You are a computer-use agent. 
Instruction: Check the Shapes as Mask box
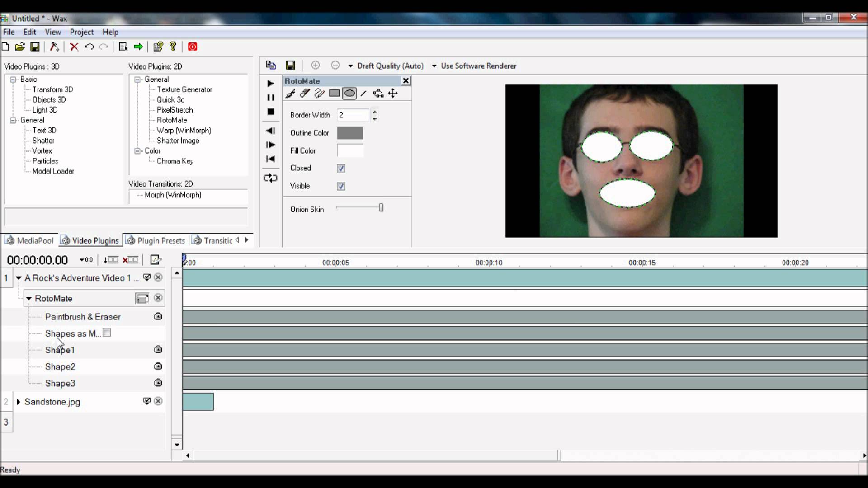click(x=107, y=333)
